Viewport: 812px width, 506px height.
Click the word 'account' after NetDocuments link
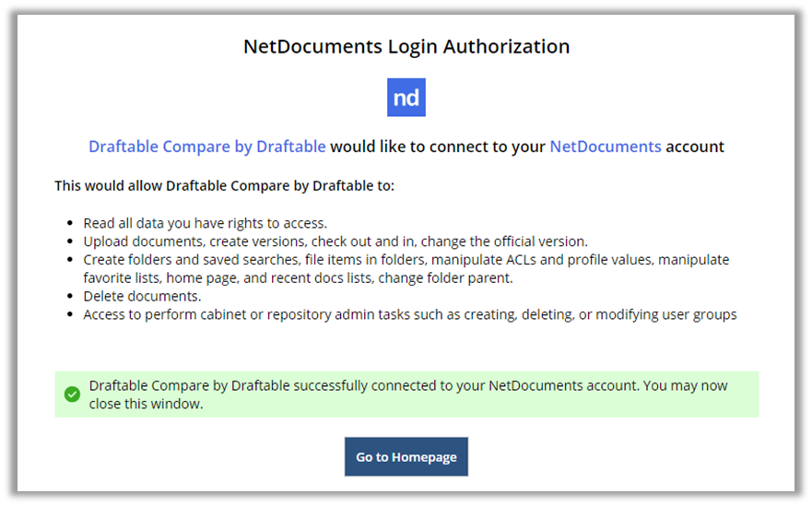[x=694, y=147]
